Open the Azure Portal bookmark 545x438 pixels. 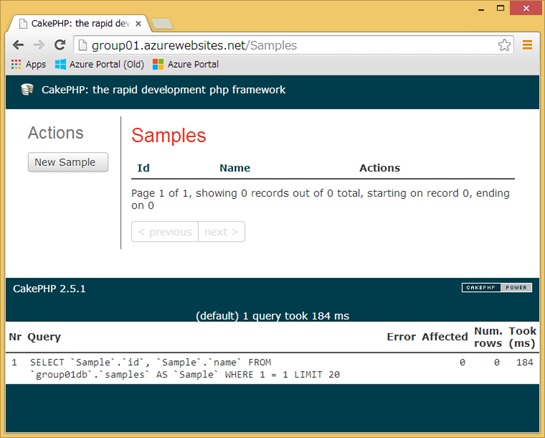click(x=186, y=64)
